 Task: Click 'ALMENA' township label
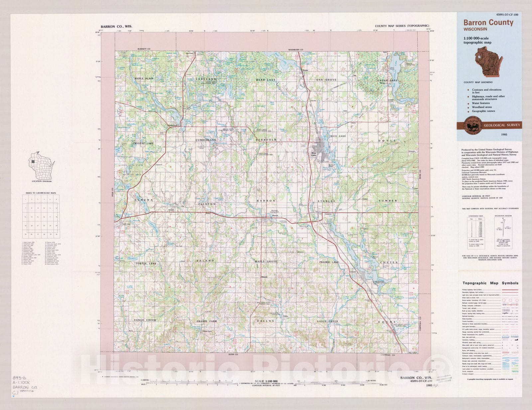tap(144, 200)
